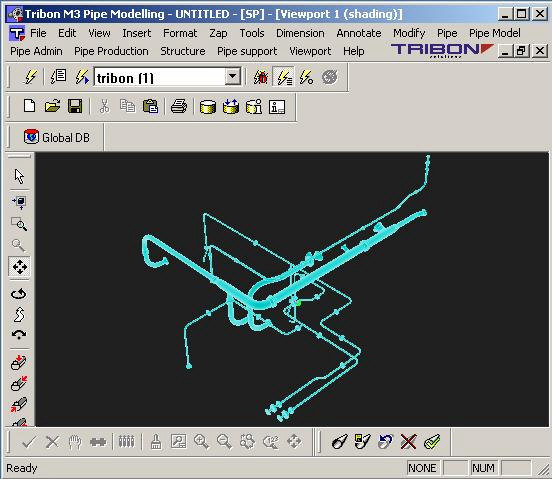Click cylinder with red diagonal arrow icon
Screen dimensions: 552x479
[19, 383]
